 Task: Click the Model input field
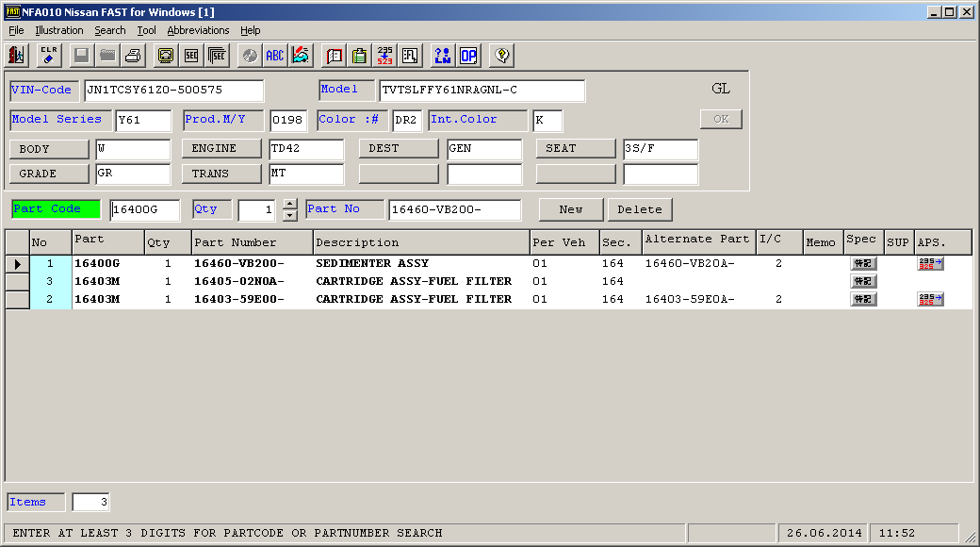click(x=482, y=91)
